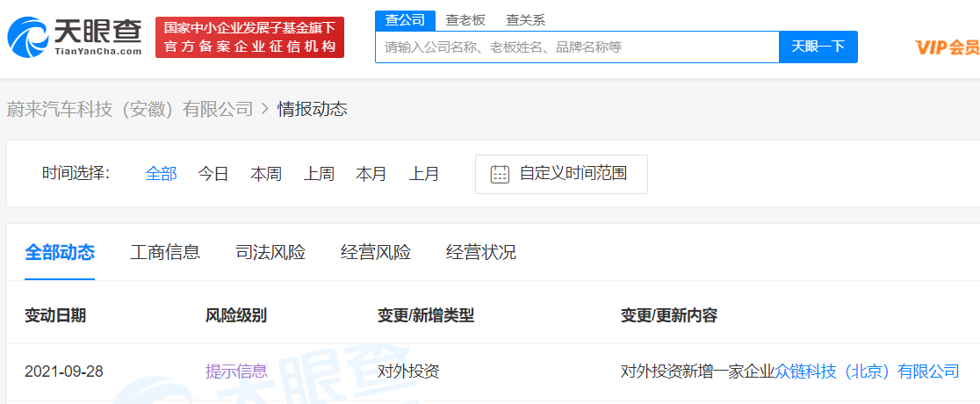980x404 pixels.
Task: Filter by 本月
Action: [x=371, y=174]
